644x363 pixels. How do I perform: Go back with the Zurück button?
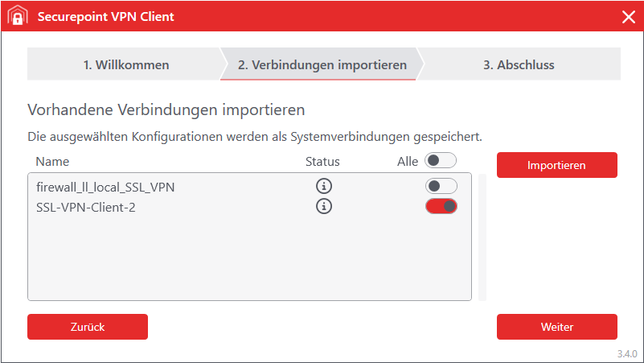(88, 327)
